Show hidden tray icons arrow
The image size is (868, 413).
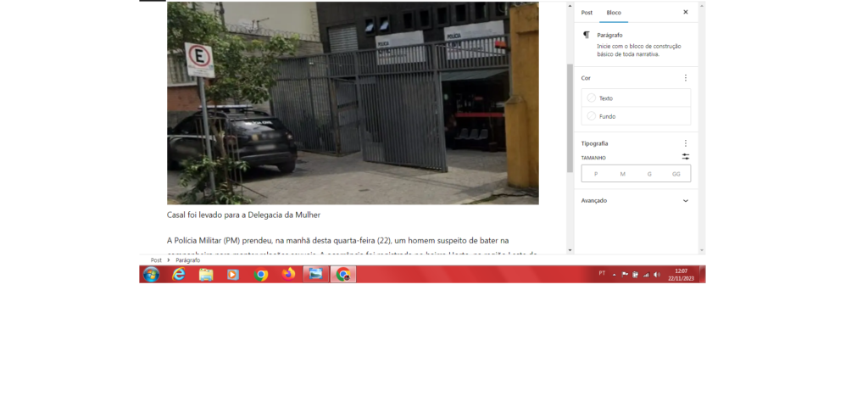(x=614, y=275)
